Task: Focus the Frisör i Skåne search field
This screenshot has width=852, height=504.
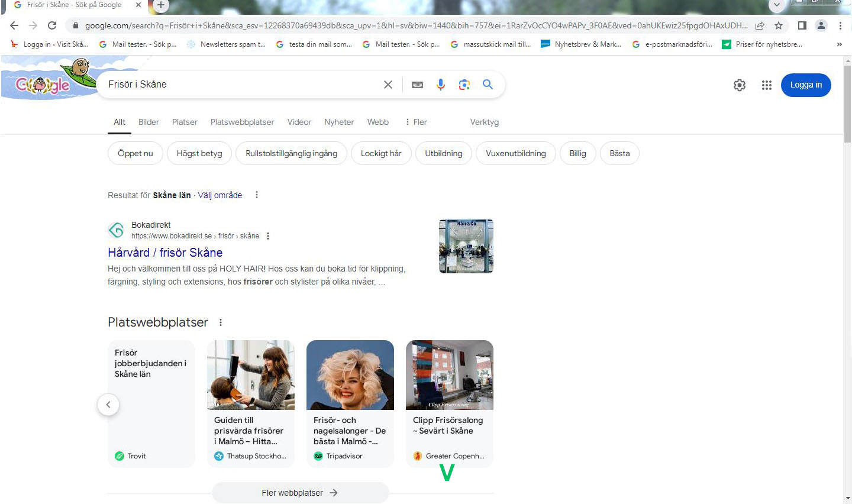Action: 243,85
